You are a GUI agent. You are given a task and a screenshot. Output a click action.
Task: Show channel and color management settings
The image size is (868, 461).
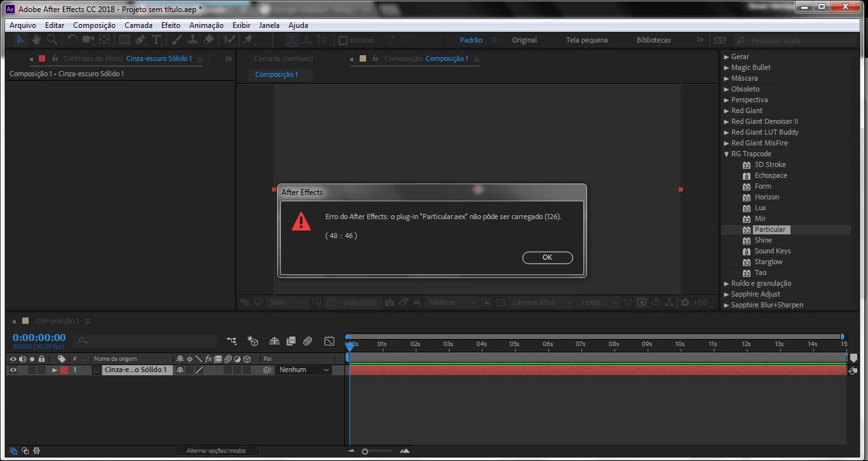(x=417, y=303)
